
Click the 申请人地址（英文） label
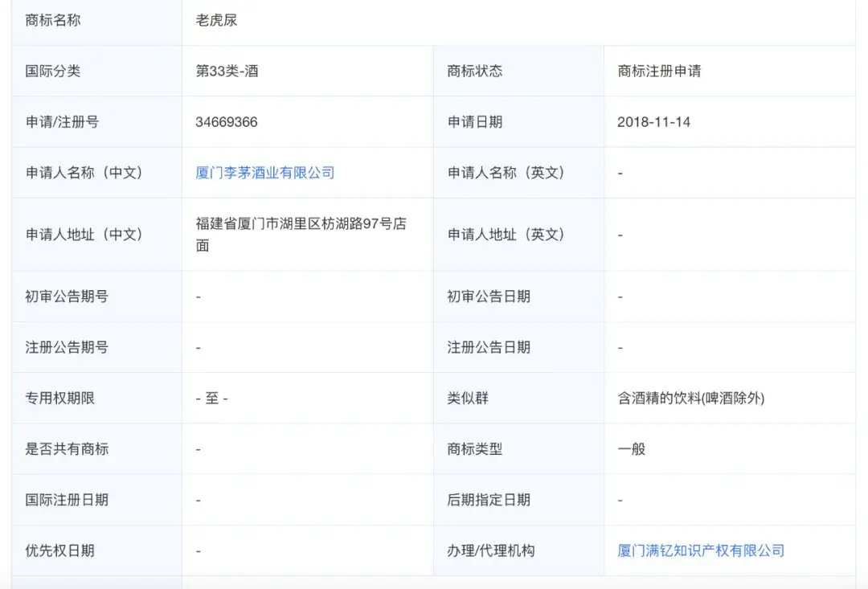tap(506, 235)
